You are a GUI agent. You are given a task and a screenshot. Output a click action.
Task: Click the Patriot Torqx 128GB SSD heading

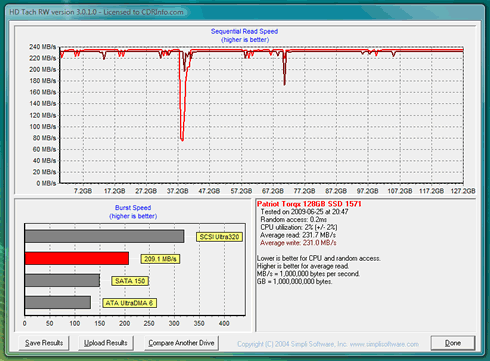tap(309, 204)
